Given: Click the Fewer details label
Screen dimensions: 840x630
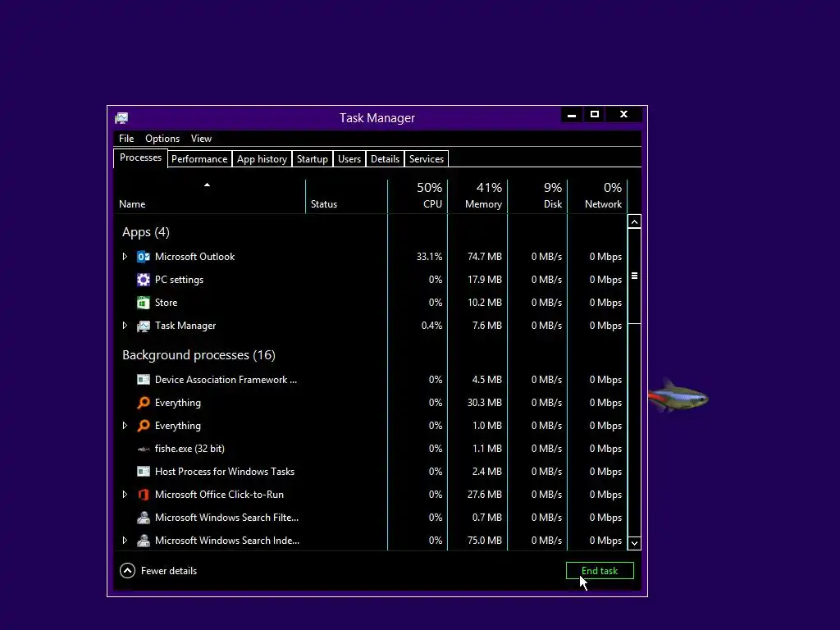Looking at the screenshot, I should 169,571.
